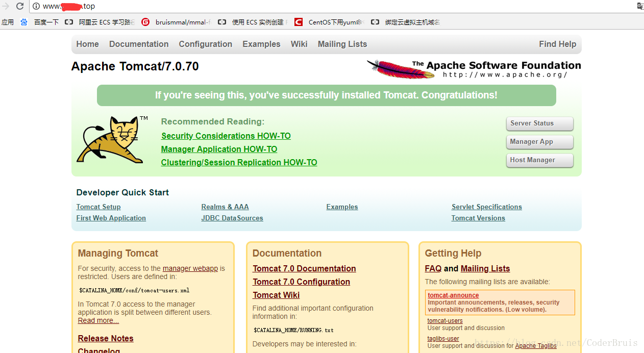
Task: Open the FAQ link
Action: tap(433, 268)
